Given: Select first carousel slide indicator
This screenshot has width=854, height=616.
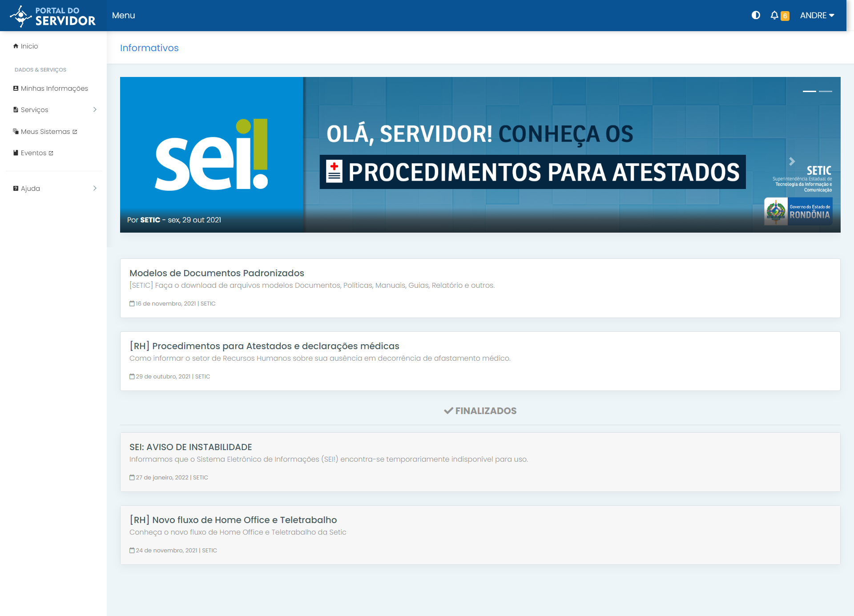Looking at the screenshot, I should click(810, 91).
